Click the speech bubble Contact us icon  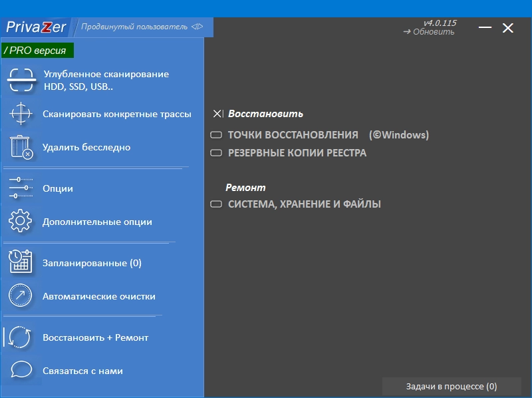21,369
